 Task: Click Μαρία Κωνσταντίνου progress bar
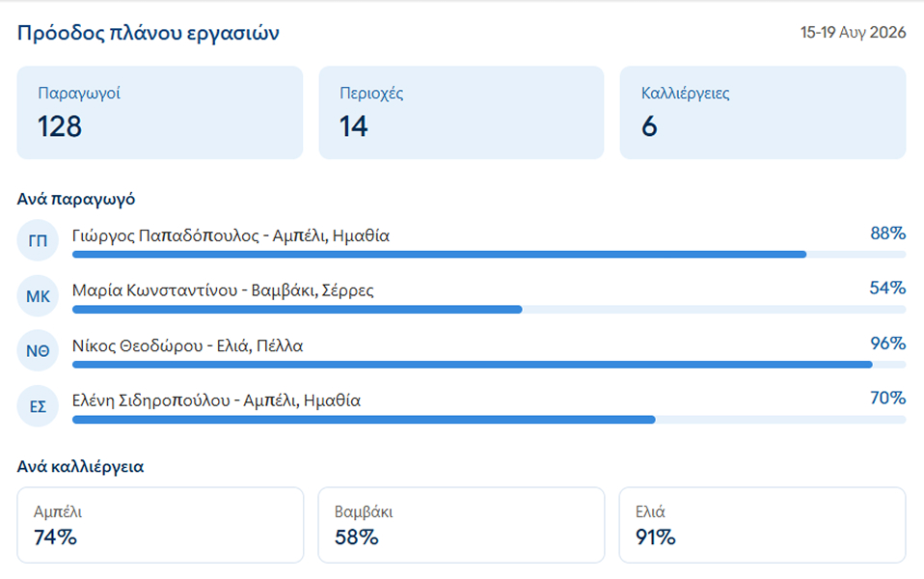(489, 310)
